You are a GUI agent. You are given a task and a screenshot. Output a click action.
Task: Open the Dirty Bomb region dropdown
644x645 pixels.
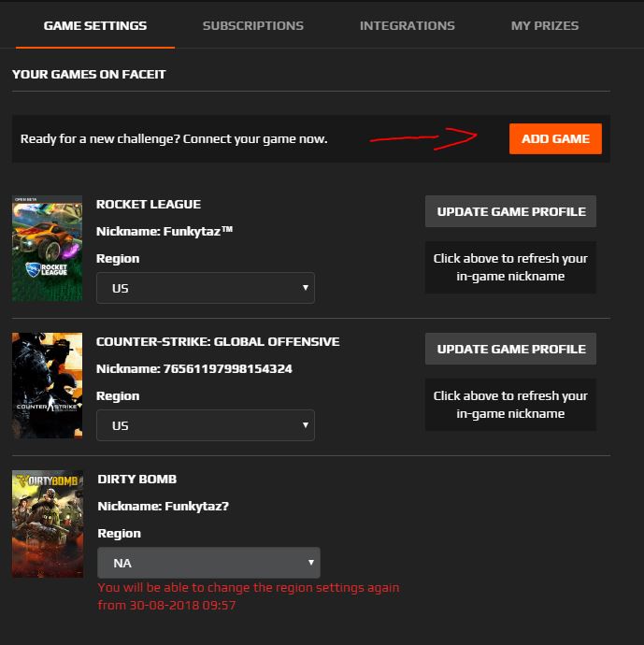point(208,563)
